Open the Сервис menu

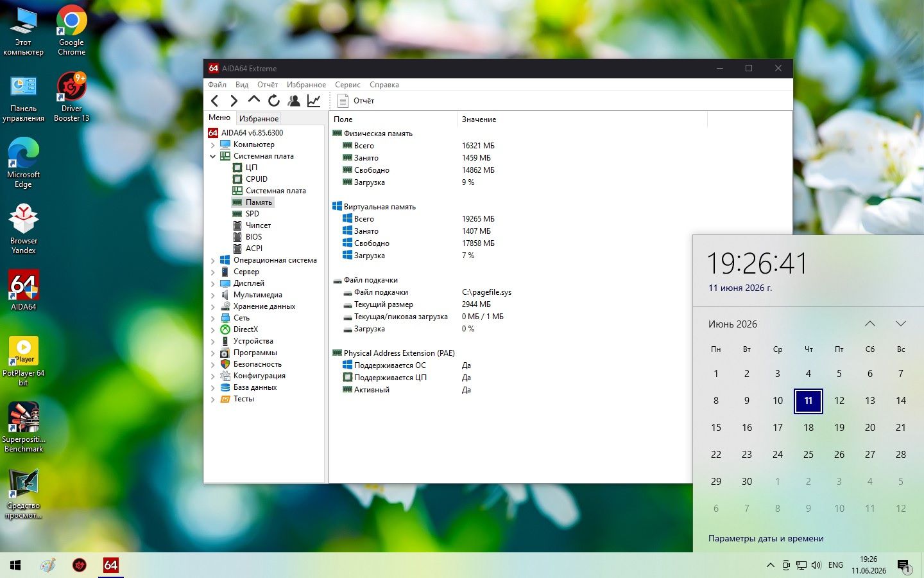pyautogui.click(x=348, y=85)
